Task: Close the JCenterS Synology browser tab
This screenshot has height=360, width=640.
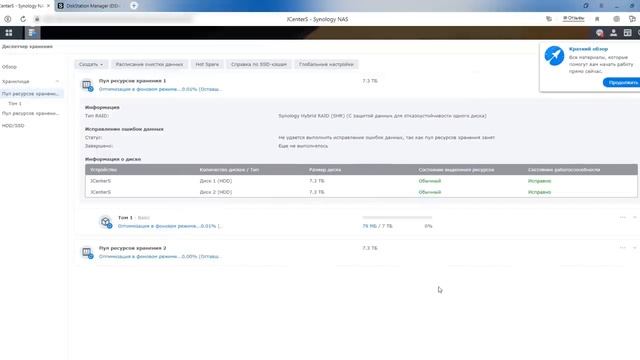Action: tap(49, 6)
